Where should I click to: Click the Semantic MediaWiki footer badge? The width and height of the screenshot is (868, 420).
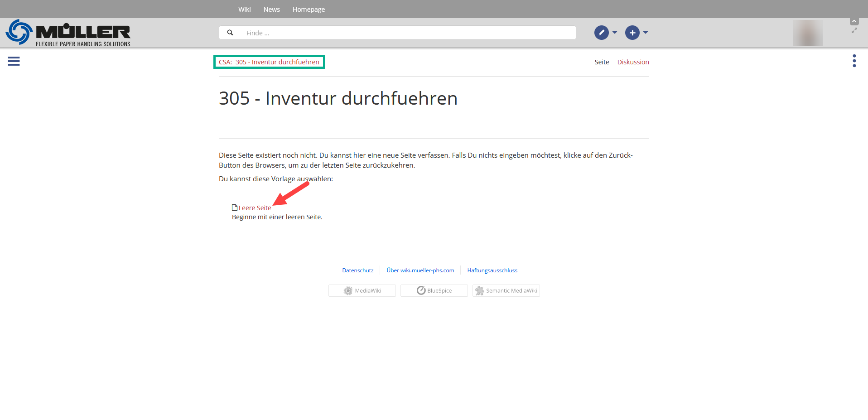click(506, 291)
